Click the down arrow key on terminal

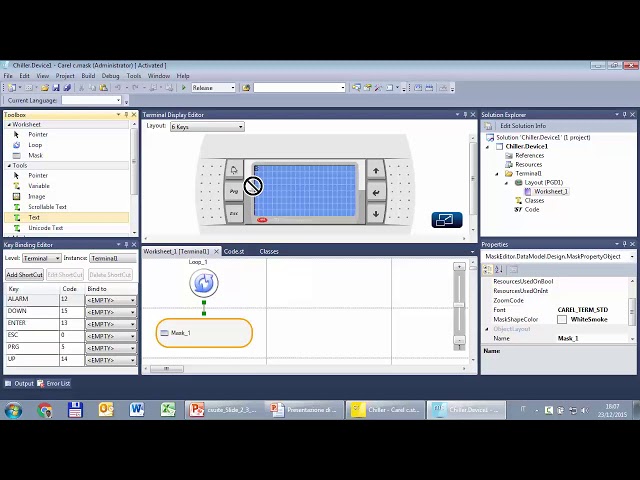(376, 214)
